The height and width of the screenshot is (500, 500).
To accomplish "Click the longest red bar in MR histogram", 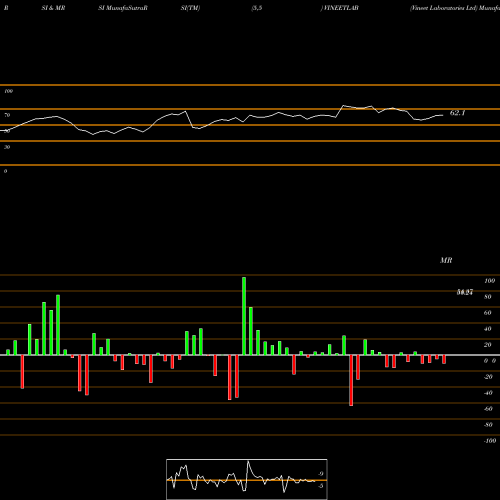I will pos(351,380).
